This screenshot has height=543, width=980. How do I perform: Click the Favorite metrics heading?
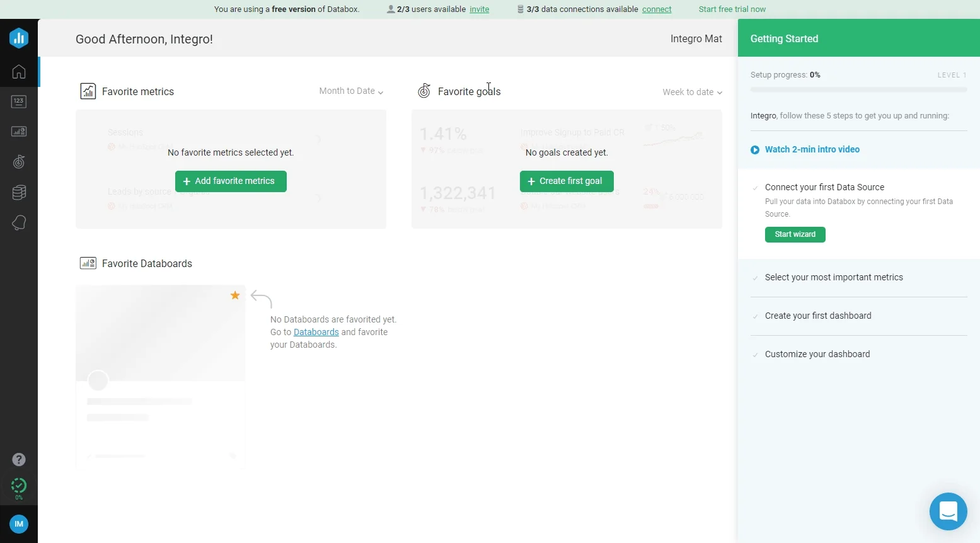click(138, 92)
